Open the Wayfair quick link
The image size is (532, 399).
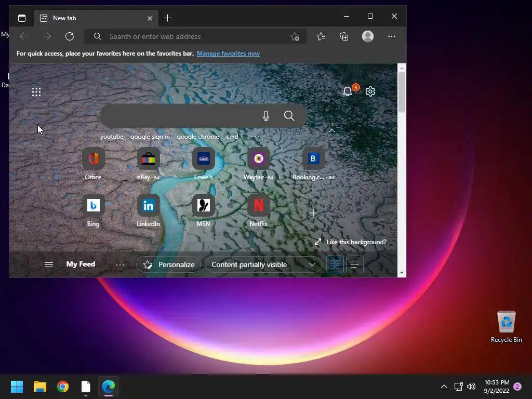(259, 164)
